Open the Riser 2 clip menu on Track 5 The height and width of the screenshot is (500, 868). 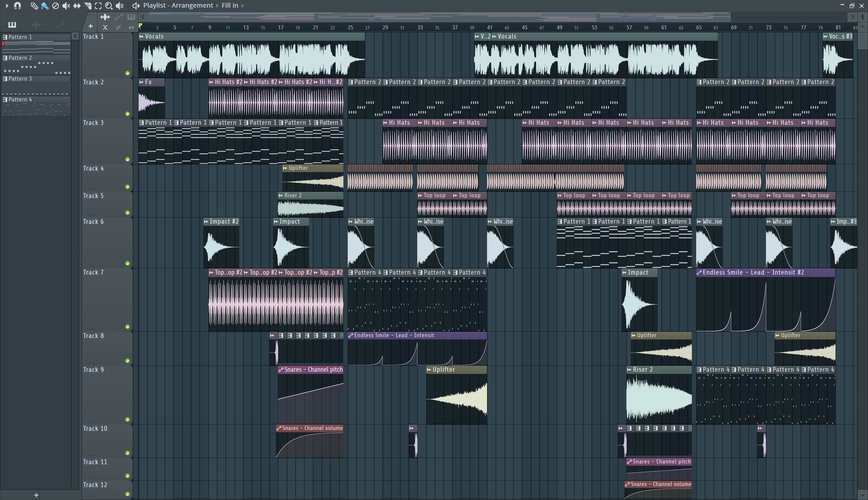pos(281,195)
